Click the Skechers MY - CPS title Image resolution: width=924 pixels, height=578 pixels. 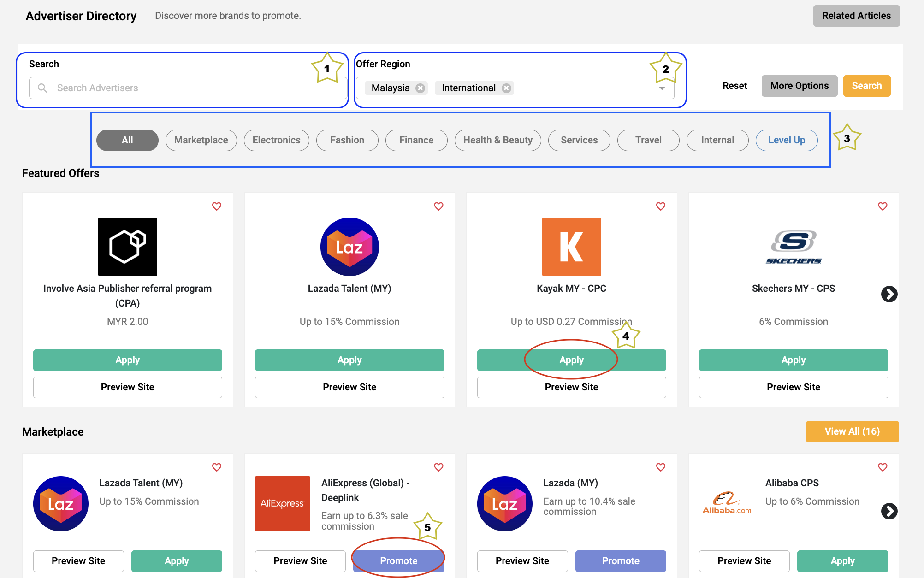pos(794,289)
